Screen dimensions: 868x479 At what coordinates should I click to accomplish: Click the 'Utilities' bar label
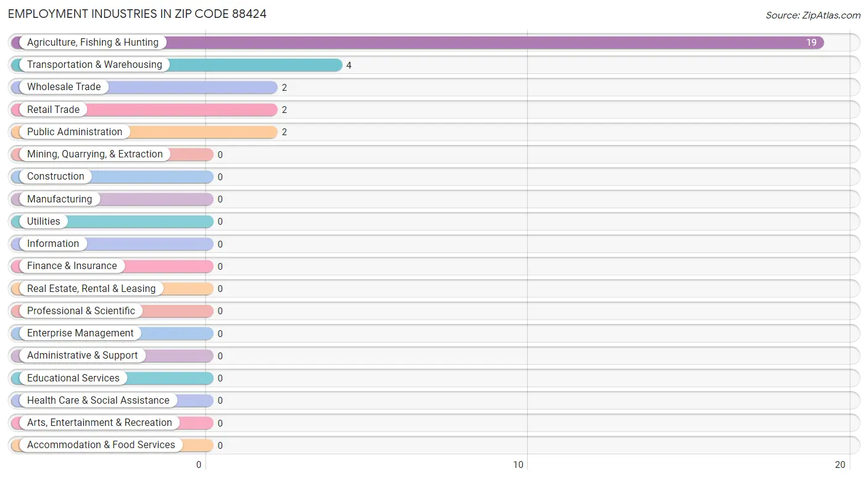[x=44, y=221]
